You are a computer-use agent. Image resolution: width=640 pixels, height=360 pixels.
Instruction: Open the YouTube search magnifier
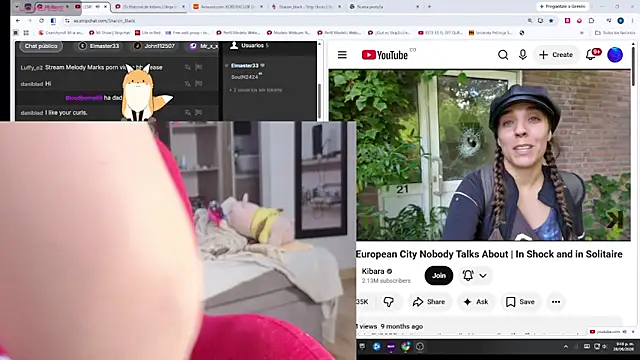click(x=503, y=55)
